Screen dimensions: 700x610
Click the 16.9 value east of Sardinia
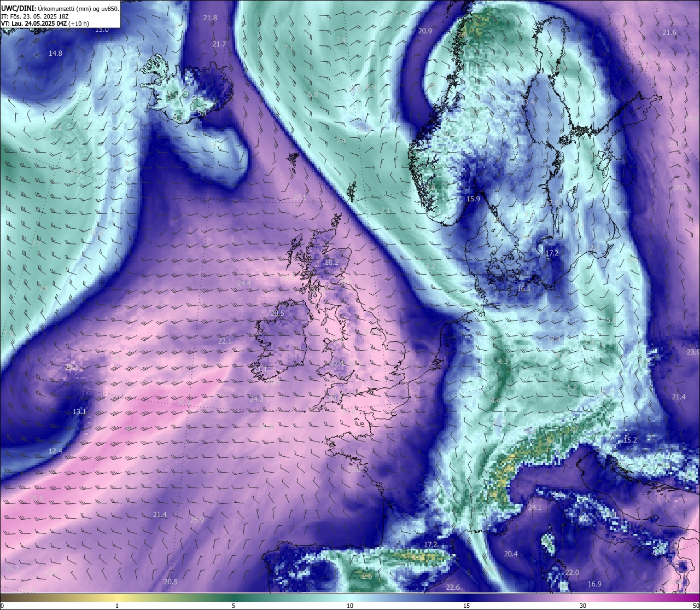[x=594, y=584]
